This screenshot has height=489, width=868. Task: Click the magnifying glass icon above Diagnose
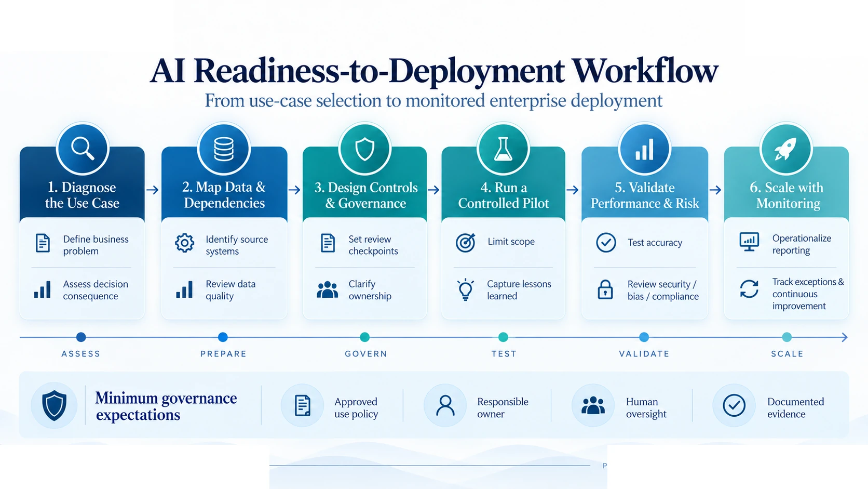tap(83, 149)
